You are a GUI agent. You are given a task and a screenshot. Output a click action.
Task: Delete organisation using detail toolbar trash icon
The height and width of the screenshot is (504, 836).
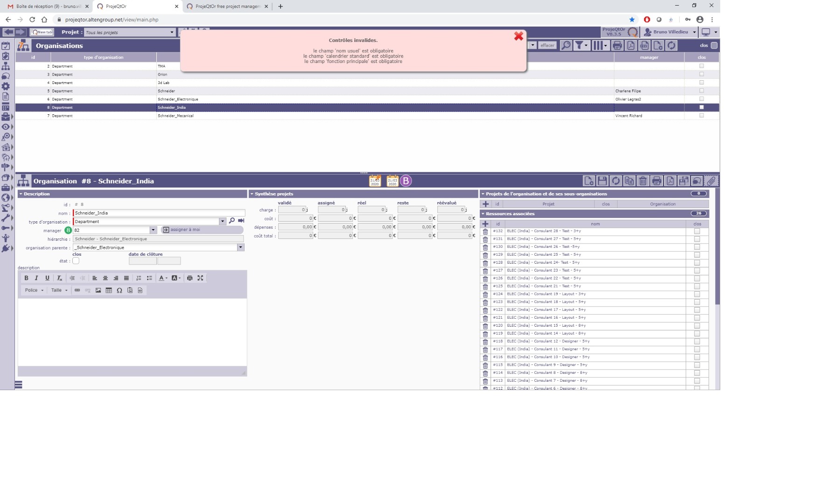pos(643,181)
